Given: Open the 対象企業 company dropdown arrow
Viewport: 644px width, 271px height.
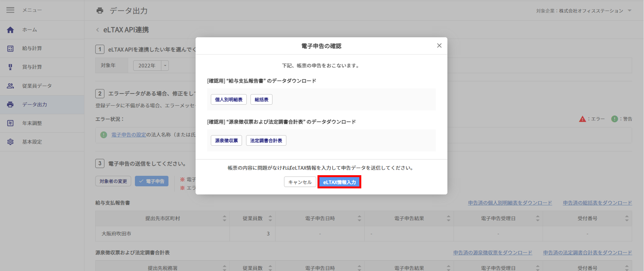Looking at the screenshot, I should tap(630, 11).
